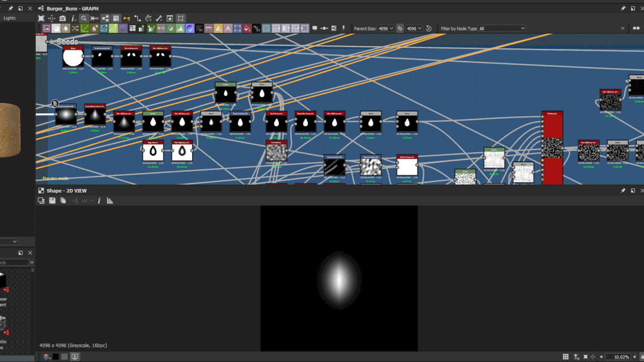Add a Bitmap node from the toolbar
Image resolution: width=644 pixels, height=362 pixels.
[47, 28]
